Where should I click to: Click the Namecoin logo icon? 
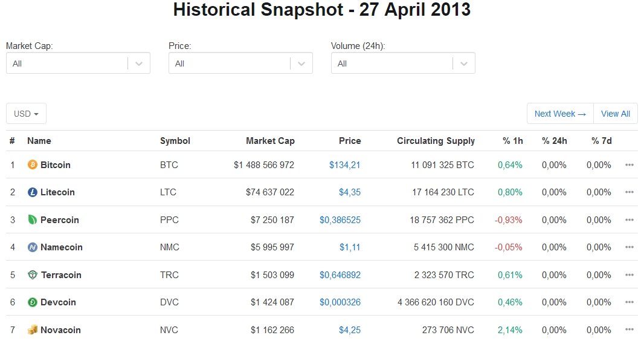tap(33, 247)
